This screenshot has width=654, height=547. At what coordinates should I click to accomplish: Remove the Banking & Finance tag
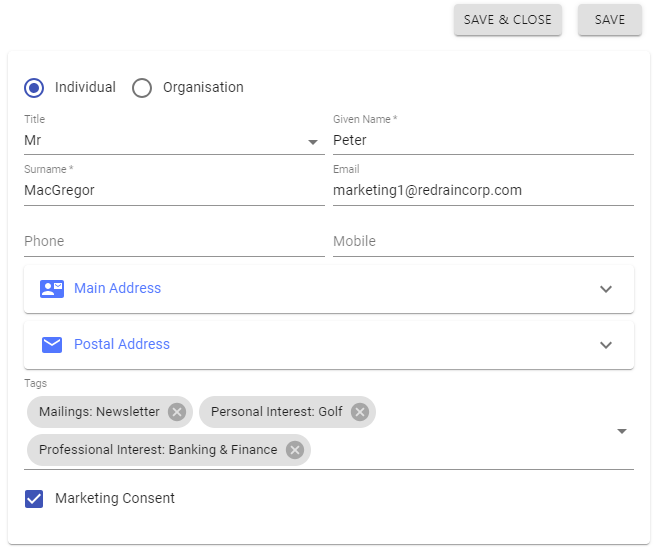(x=295, y=450)
